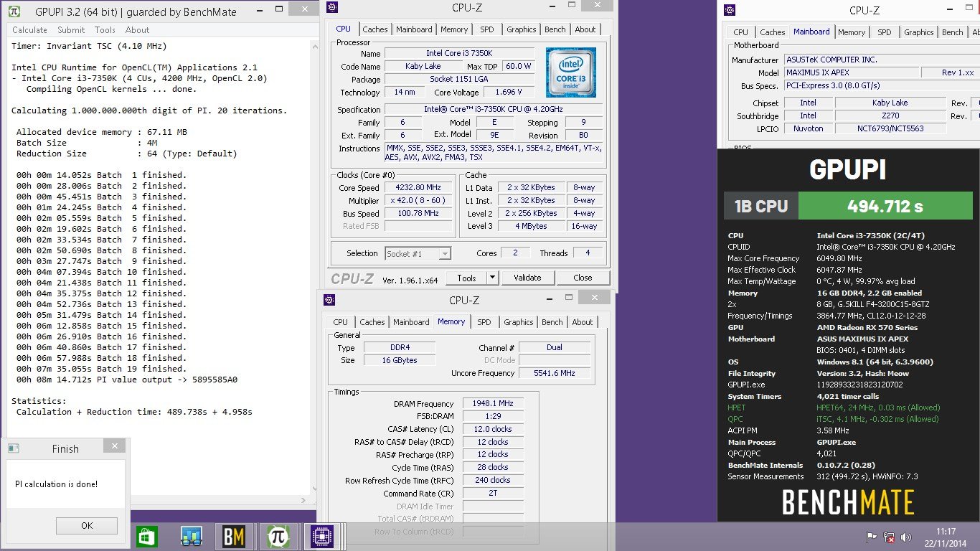Select SPD tab in CPU-Z timings window
Image resolution: width=980 pixels, height=551 pixels.
pyautogui.click(x=484, y=322)
